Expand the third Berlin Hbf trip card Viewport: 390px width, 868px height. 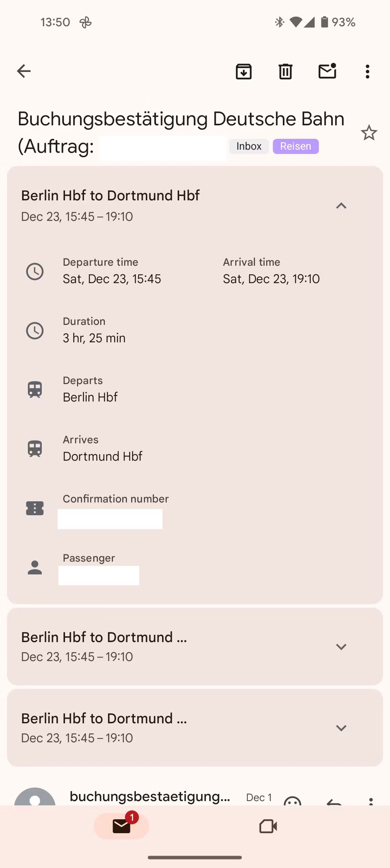[x=341, y=728]
